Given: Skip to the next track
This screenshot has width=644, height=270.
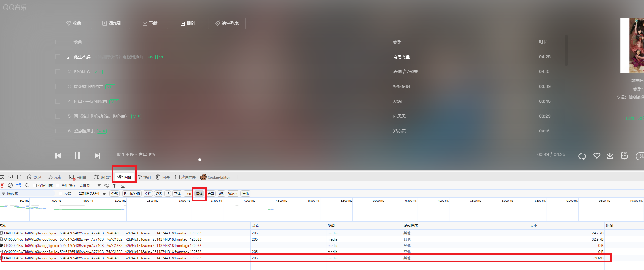Looking at the screenshot, I should (97, 156).
